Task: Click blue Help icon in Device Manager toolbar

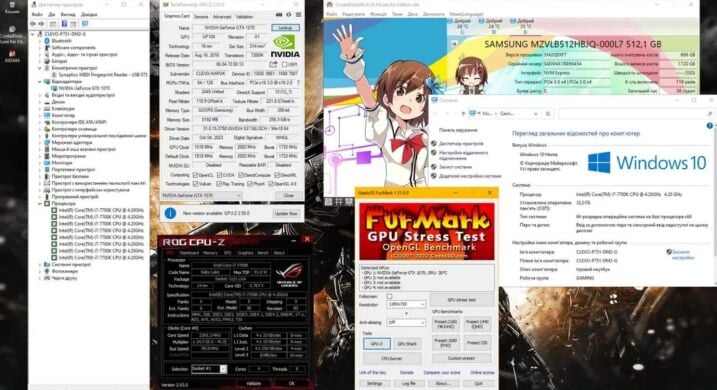Action: click(x=64, y=23)
